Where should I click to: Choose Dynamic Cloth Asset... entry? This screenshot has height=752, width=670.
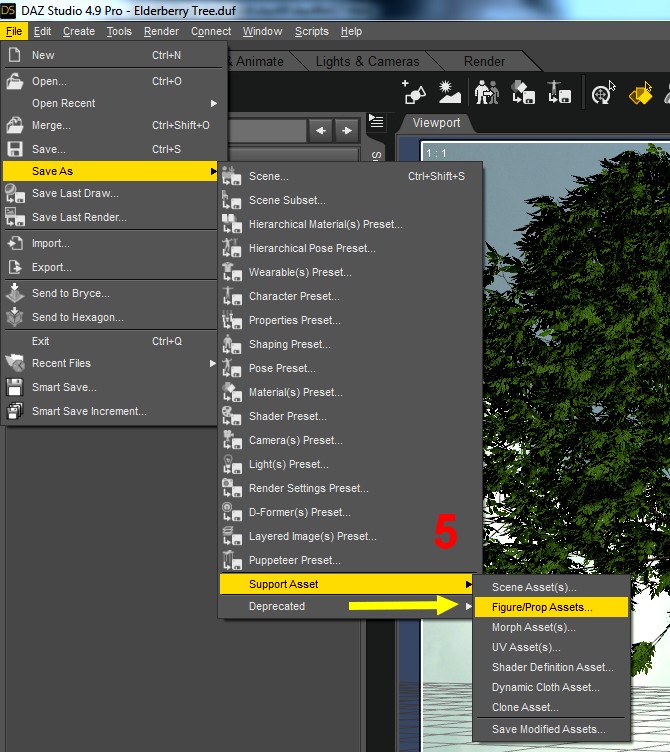click(551, 687)
